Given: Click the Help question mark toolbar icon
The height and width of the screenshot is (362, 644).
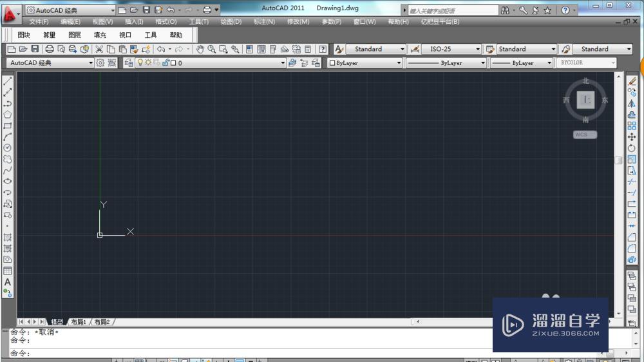Looking at the screenshot, I should (323, 50).
